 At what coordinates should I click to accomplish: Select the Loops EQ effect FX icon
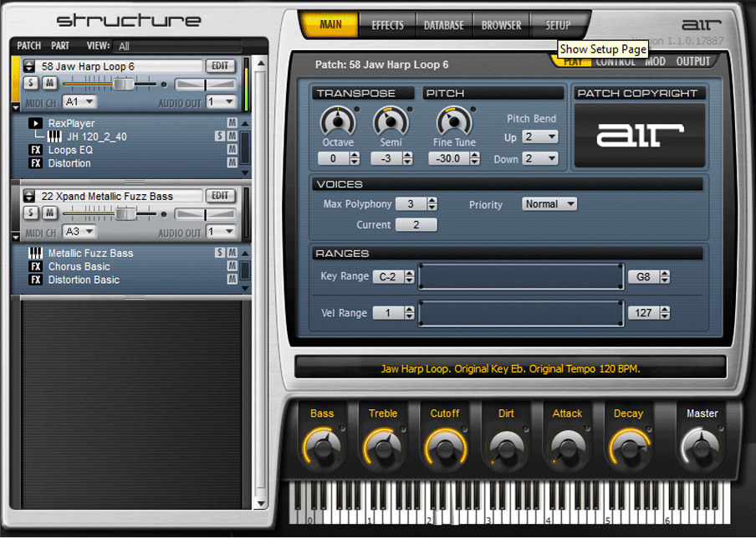pyautogui.click(x=35, y=151)
